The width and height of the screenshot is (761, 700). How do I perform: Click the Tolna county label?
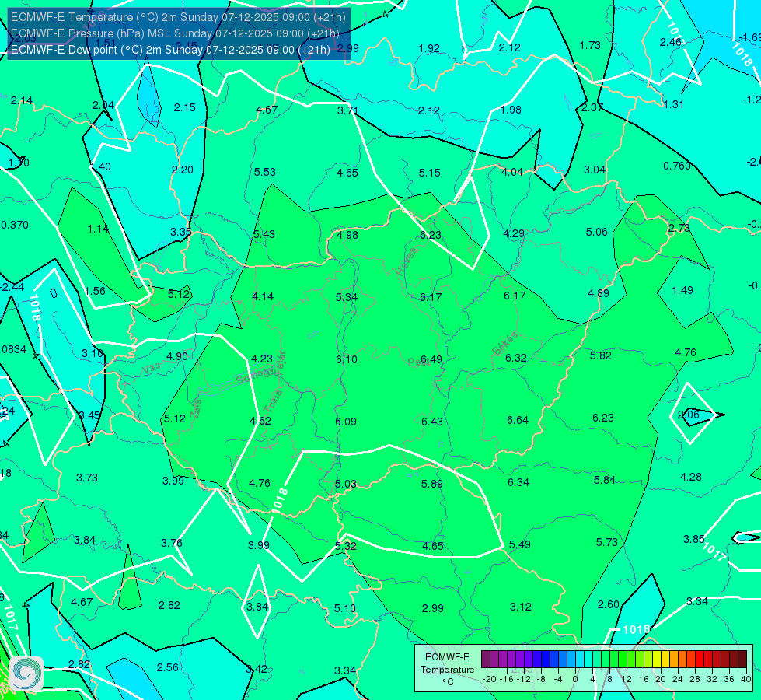273,401
